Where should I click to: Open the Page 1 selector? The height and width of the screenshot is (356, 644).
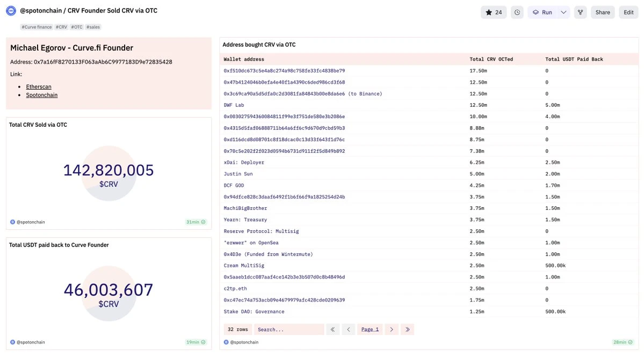tap(370, 329)
